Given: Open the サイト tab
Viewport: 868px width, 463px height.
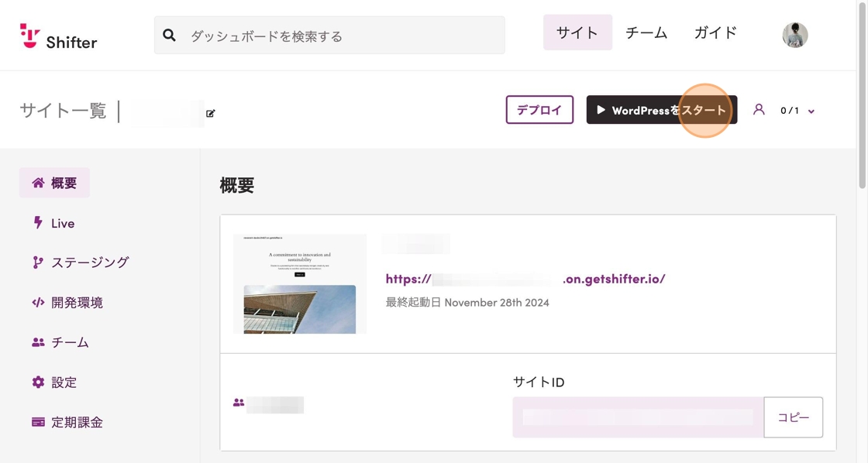Looking at the screenshot, I should point(577,33).
